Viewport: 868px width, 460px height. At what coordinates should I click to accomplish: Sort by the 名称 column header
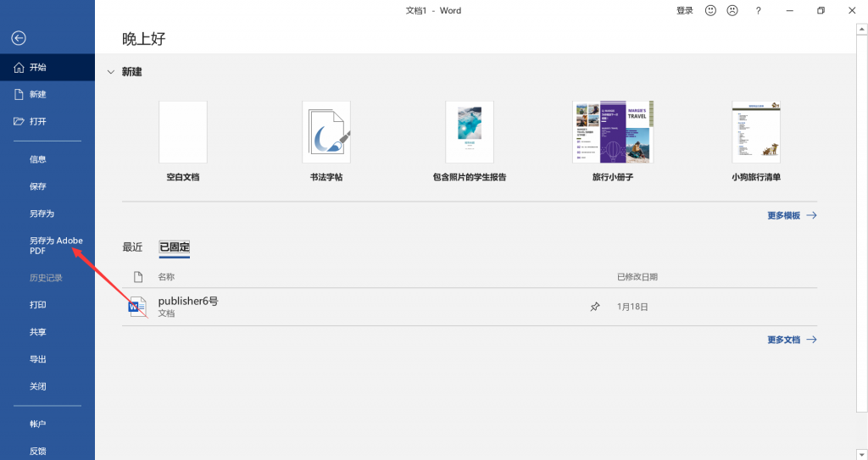(166, 277)
